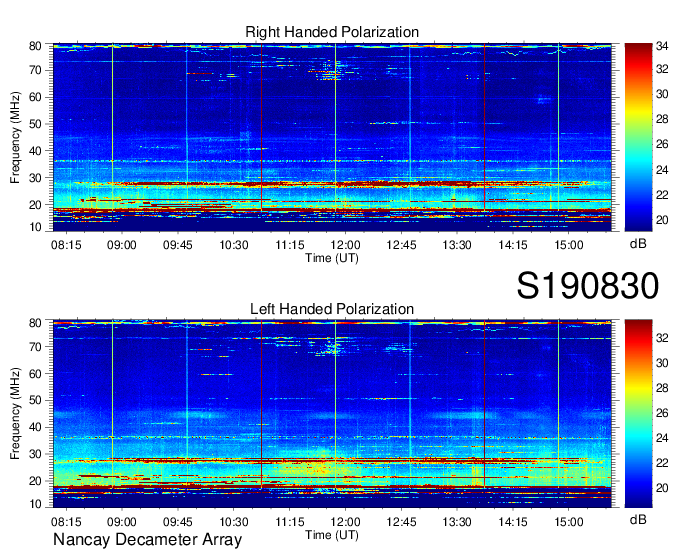
Task: Click the upper colorbar scale of the right-handed plot
Action: click(638, 137)
